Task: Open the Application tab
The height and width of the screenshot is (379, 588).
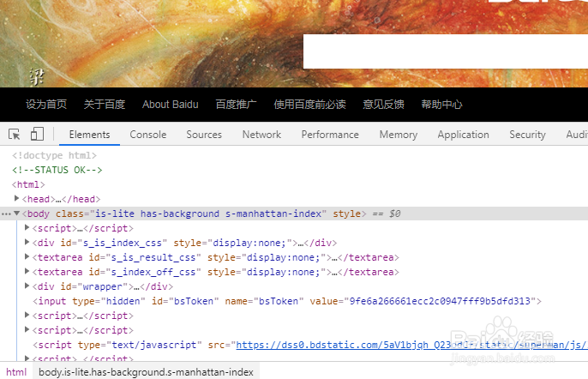Action: click(x=463, y=135)
